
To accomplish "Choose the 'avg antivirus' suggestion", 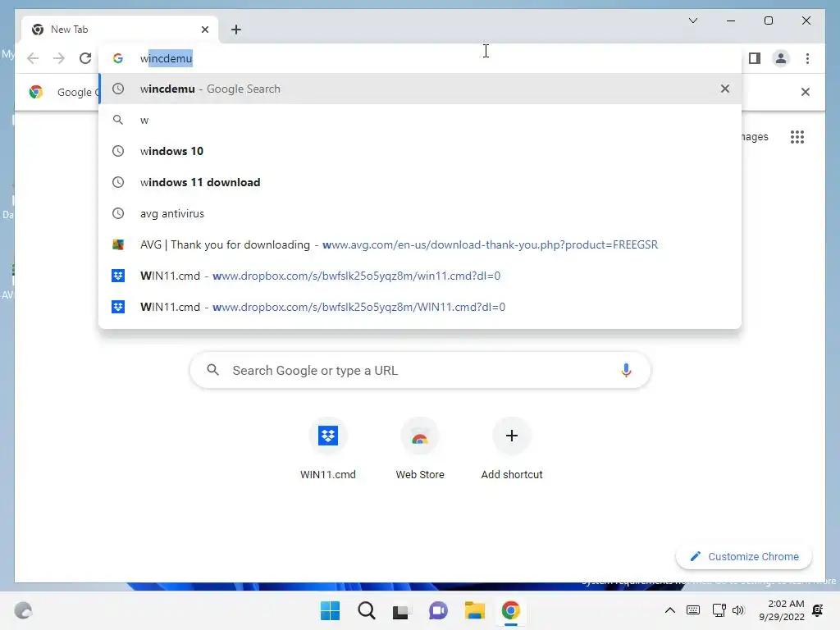I will [x=420, y=213].
